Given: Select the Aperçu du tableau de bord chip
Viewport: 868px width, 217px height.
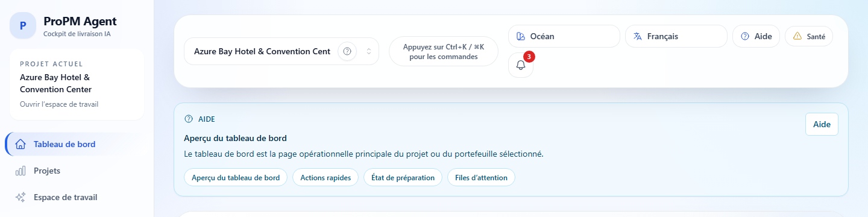Looking at the screenshot, I should pyautogui.click(x=236, y=178).
